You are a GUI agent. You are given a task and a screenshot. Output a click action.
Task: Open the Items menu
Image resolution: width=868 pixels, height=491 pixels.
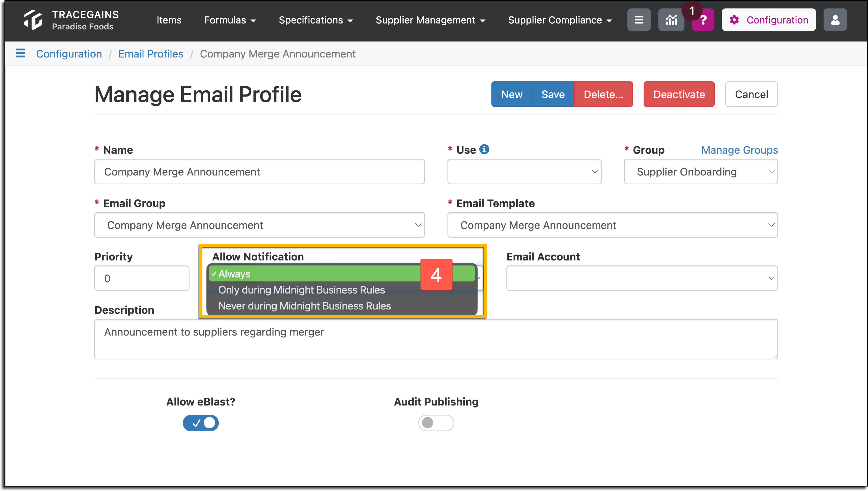169,20
